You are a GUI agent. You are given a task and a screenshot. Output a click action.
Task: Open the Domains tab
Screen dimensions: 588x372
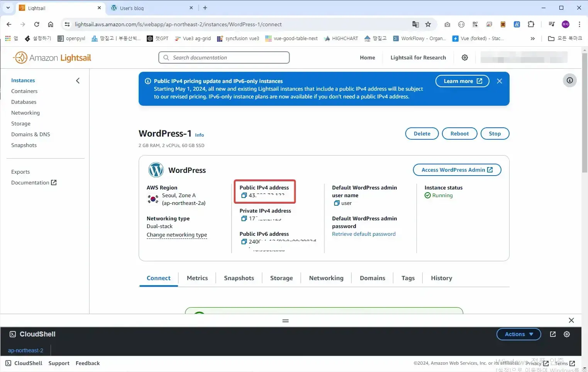click(x=373, y=278)
